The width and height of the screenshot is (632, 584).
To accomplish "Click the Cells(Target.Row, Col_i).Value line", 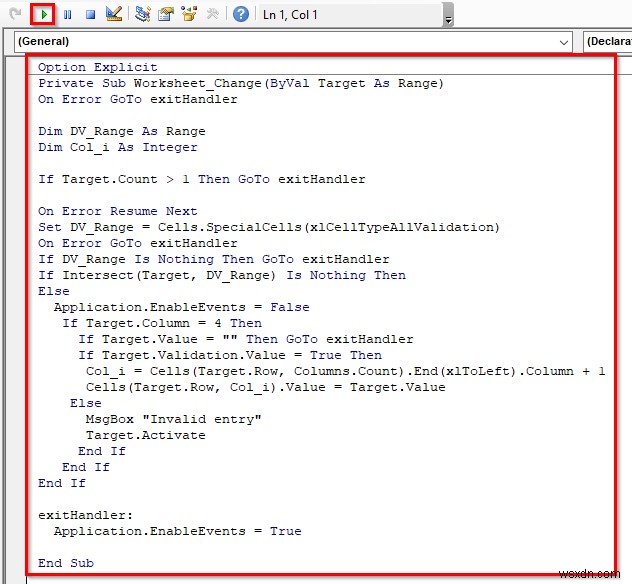I will click(266, 387).
